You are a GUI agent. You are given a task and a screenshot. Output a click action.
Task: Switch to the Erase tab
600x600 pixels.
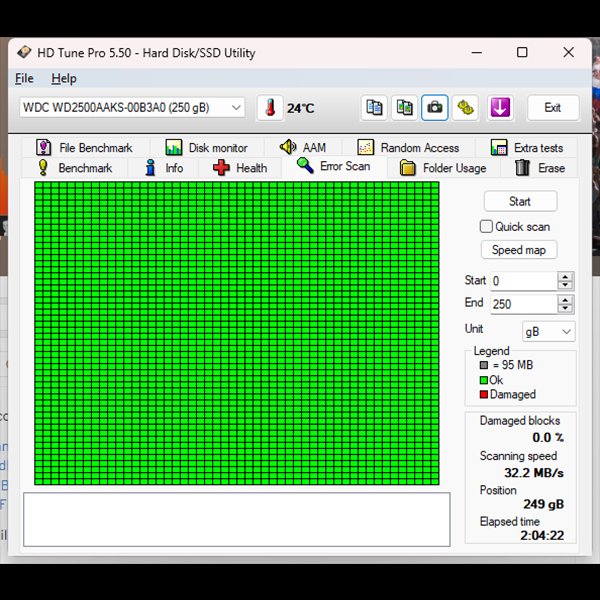[540, 168]
